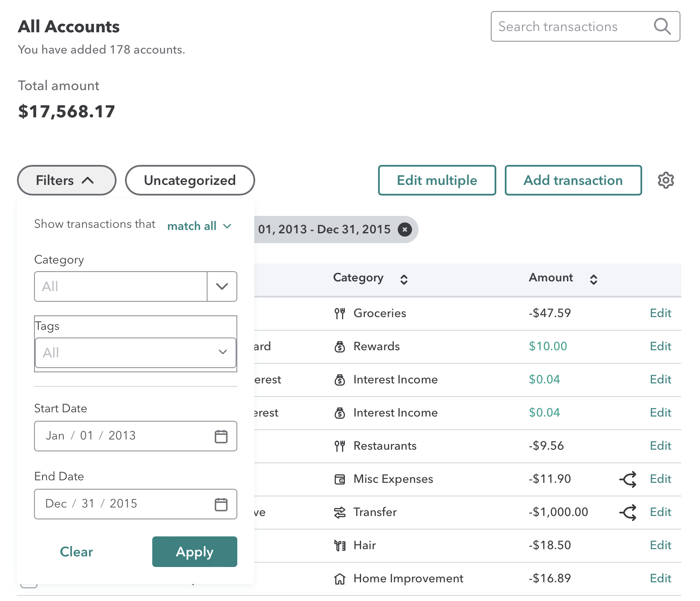700x601 pixels.
Task: Open the Start Date calendar picker
Action: [221, 436]
